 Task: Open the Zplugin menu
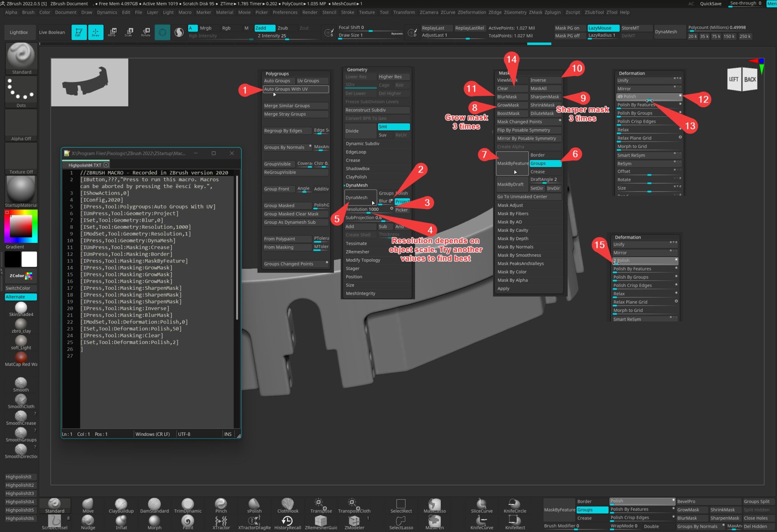552,12
